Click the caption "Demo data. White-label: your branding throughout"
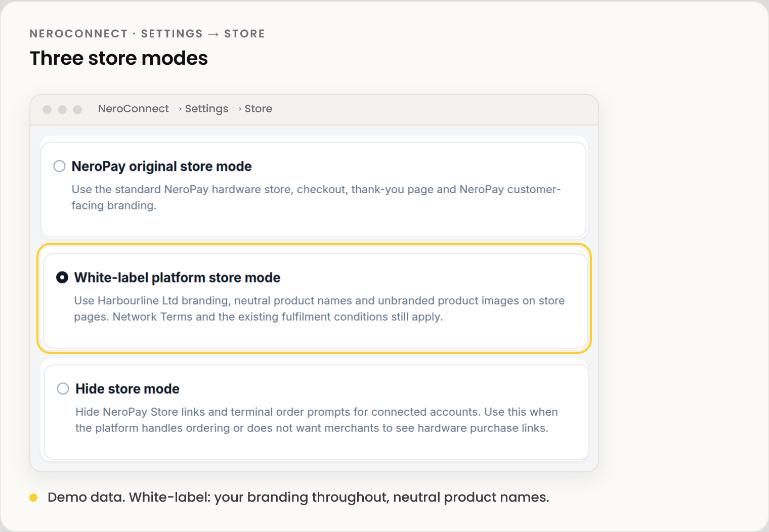The image size is (769, 532). point(298,497)
